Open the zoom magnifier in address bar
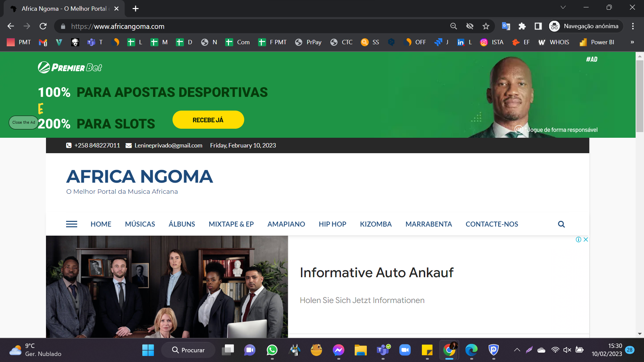Image resolution: width=644 pixels, height=362 pixels. click(453, 26)
